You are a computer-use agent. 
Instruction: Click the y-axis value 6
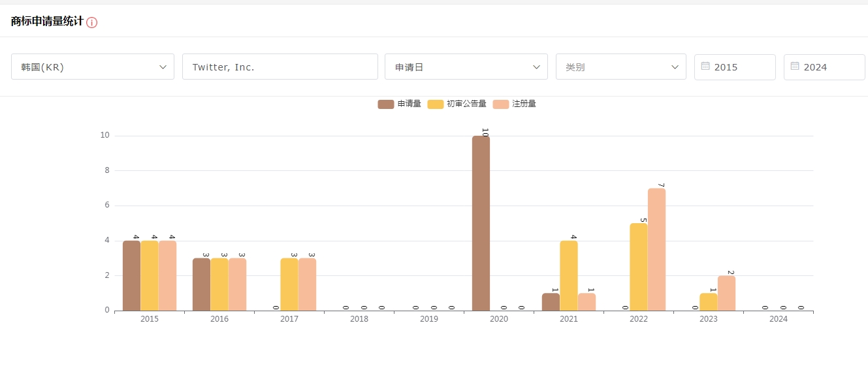[107, 206]
